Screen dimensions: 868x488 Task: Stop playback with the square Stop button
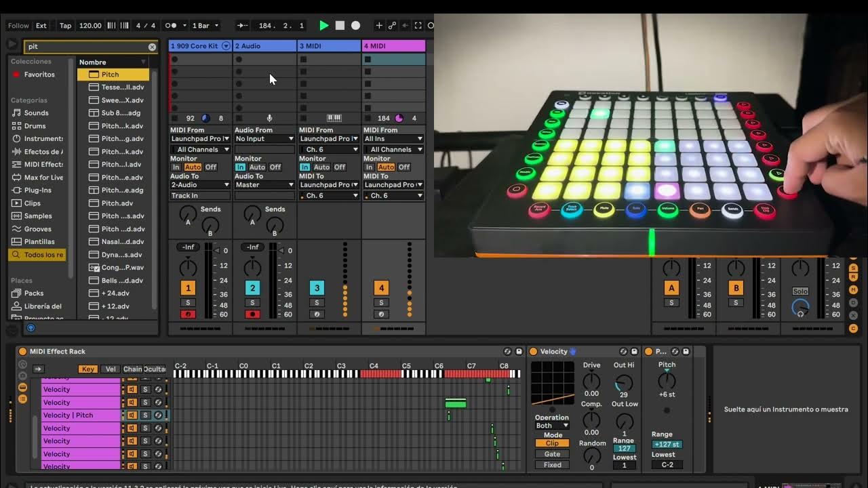(340, 26)
